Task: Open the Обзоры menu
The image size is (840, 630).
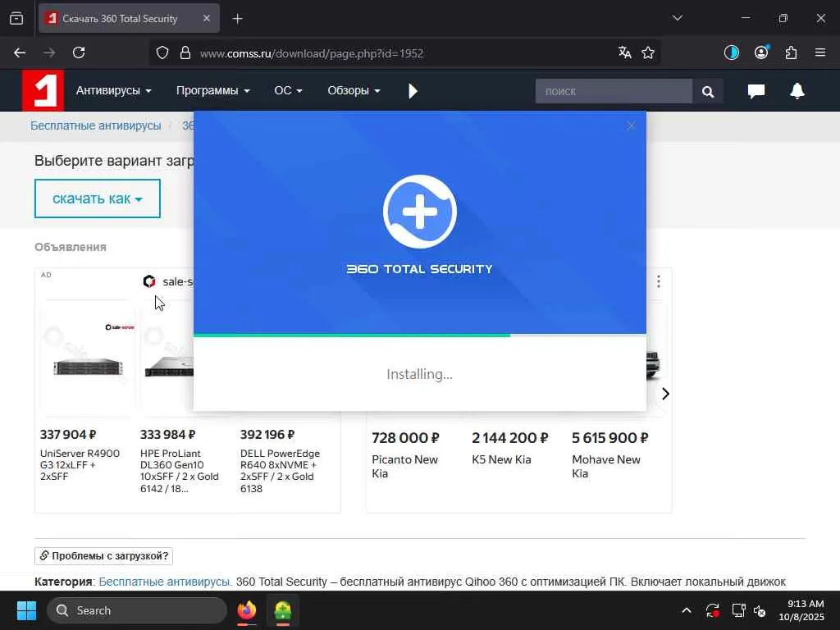Action: click(x=354, y=90)
